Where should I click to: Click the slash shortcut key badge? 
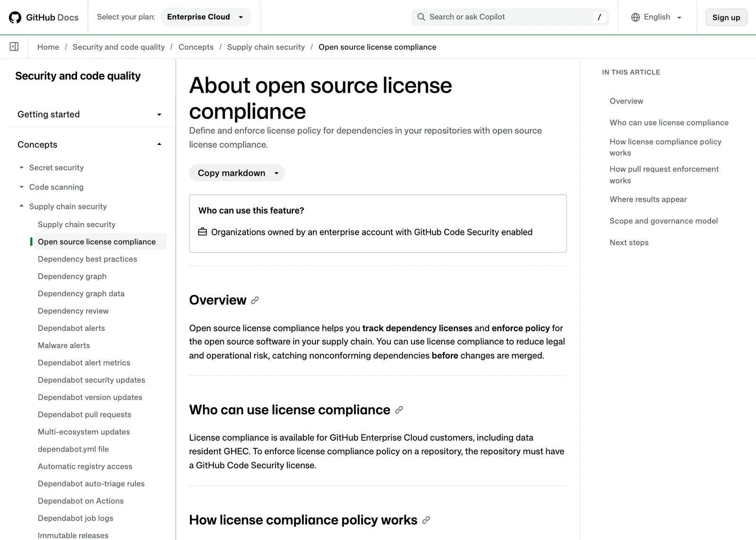pos(599,17)
